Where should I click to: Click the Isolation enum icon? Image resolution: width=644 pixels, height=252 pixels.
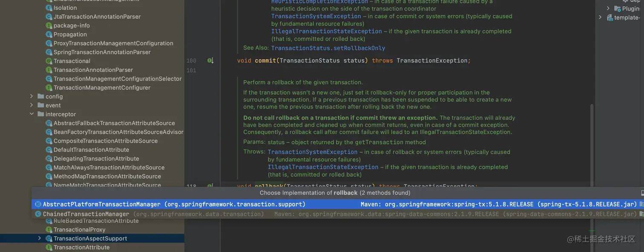point(49,8)
